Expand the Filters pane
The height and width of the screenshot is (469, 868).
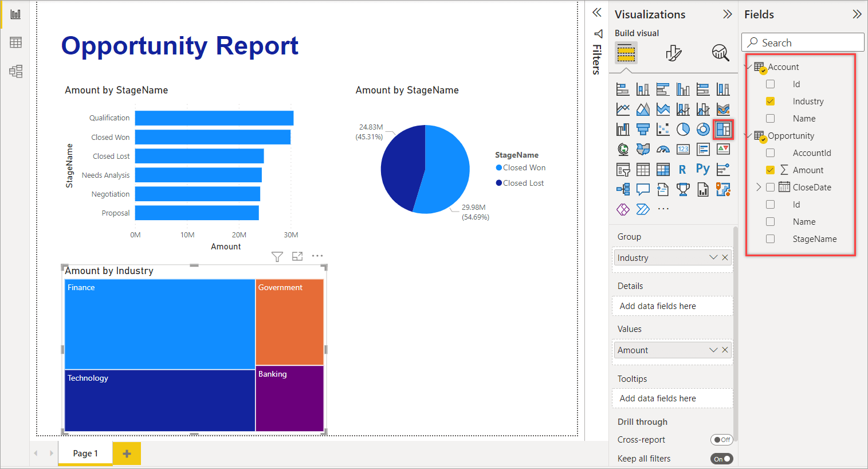(597, 13)
